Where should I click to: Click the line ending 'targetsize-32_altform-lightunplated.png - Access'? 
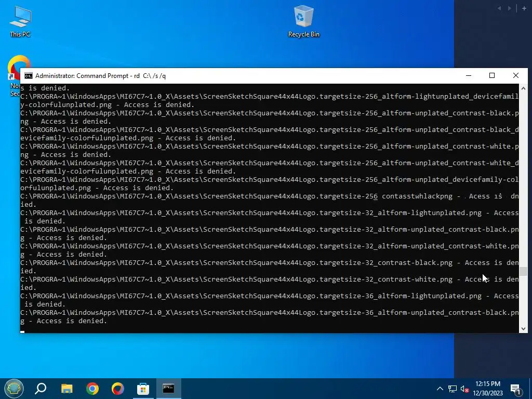(270, 212)
